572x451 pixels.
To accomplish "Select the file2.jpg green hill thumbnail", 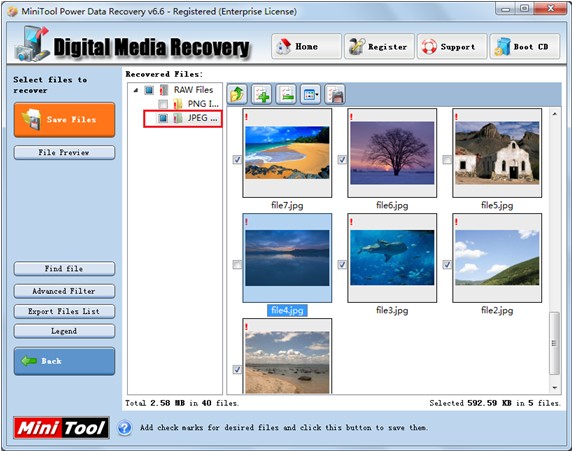I will (497, 258).
